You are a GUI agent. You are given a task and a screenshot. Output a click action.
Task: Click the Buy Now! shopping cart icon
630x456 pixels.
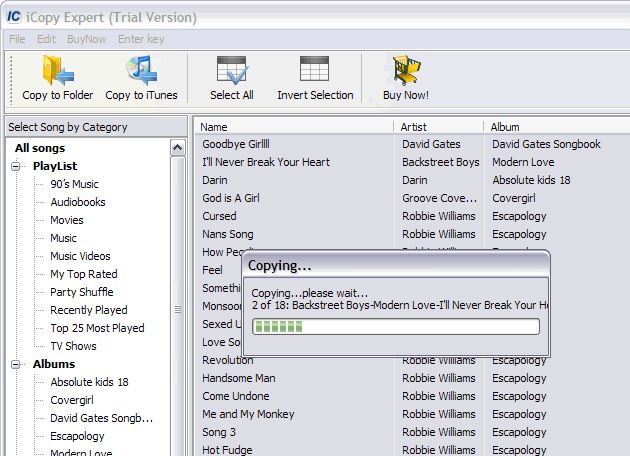(406, 71)
